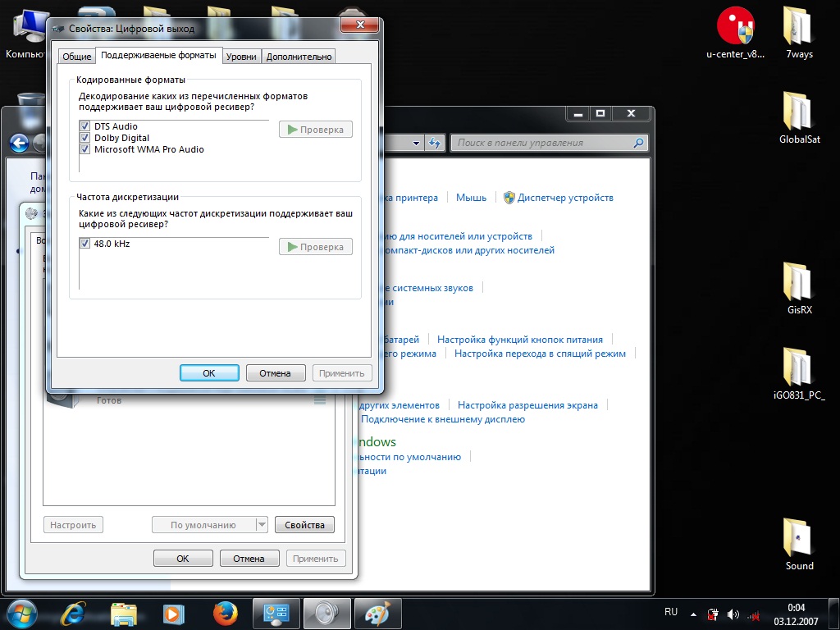Viewport: 840px width, 630px height.
Task: Toggle Microsoft WMA Pro Audio checkbox
Action: (84, 149)
